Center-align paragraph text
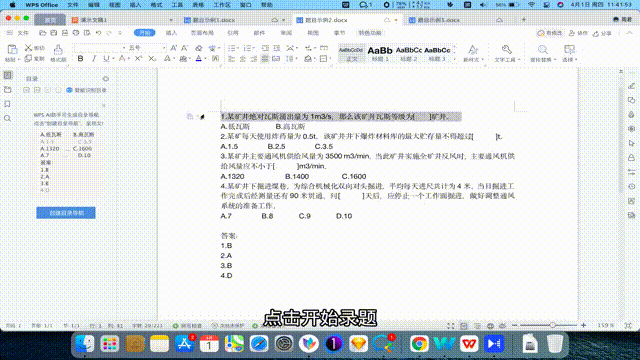 pos(242,59)
